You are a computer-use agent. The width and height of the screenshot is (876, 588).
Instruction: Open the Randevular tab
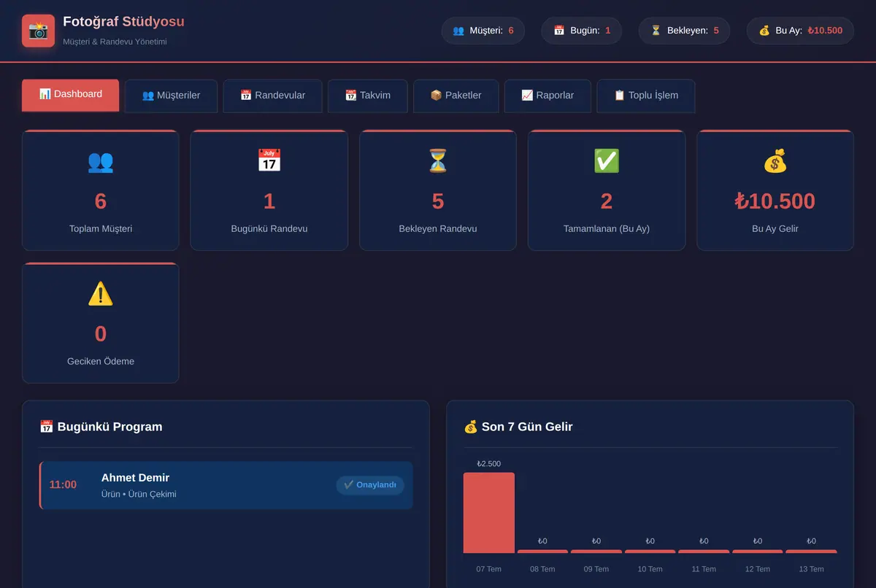[x=272, y=96]
